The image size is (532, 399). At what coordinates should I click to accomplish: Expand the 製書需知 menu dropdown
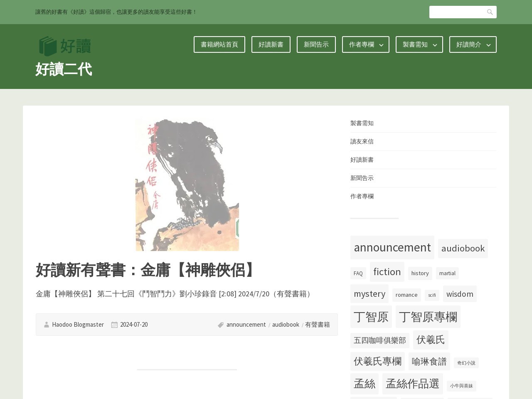point(435,45)
